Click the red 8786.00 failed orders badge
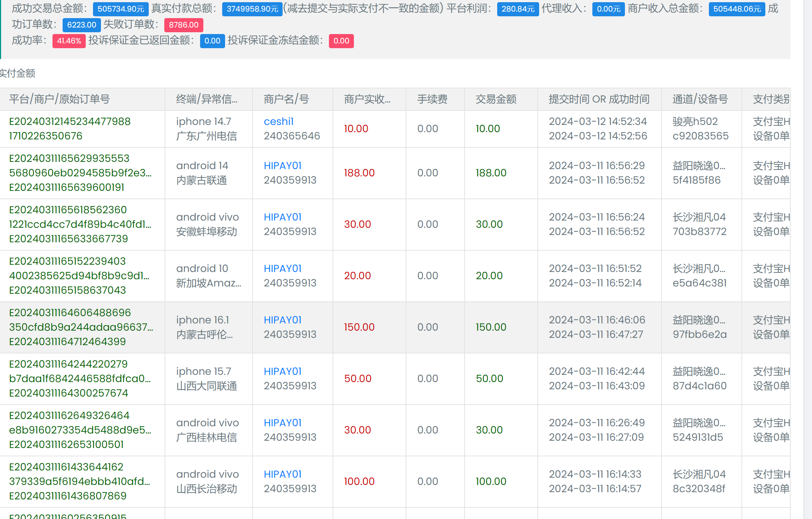The image size is (812, 519). click(x=183, y=25)
